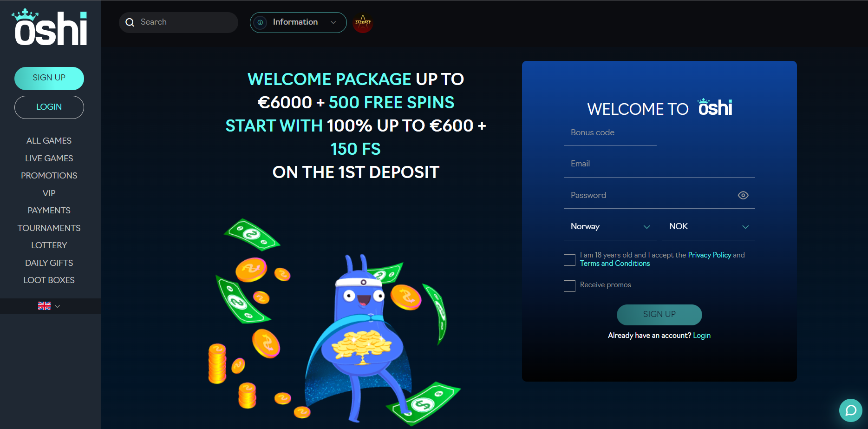Click the UK flag language icon

click(x=44, y=306)
